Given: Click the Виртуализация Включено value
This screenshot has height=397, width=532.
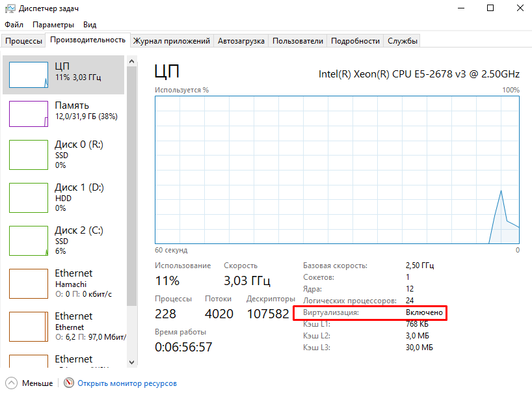Looking at the screenshot, I should (424, 312).
